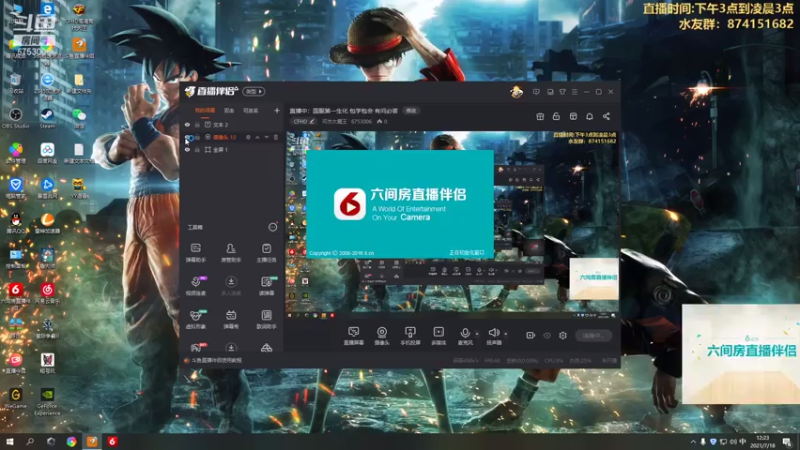This screenshot has height=450, width=800.
Task: Click the large 六间房直播伴侣 overlay on desktop
Action: pyautogui.click(x=741, y=354)
